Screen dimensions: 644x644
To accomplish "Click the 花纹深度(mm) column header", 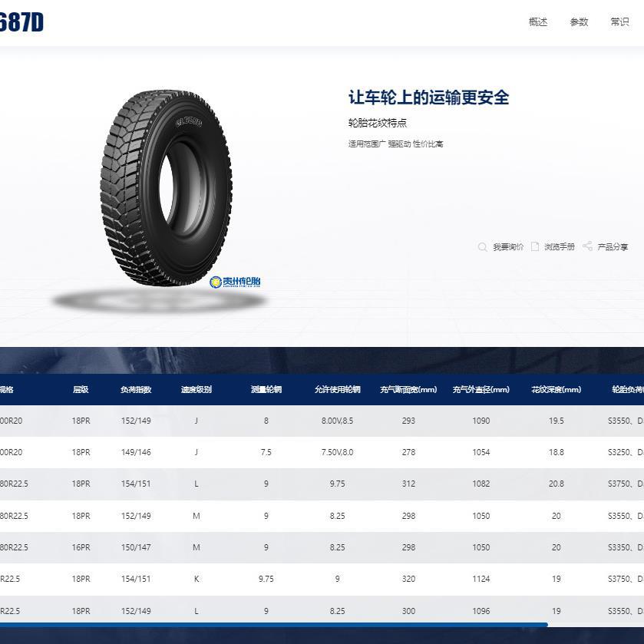I will (556, 389).
